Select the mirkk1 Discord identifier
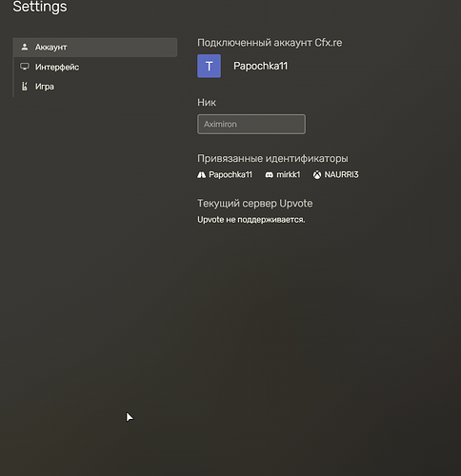Image resolution: width=461 pixels, height=476 pixels. pos(283,175)
